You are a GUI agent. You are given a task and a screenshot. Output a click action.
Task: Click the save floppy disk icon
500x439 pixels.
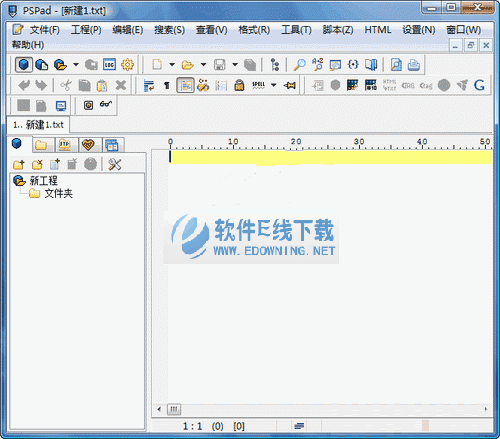(219, 65)
